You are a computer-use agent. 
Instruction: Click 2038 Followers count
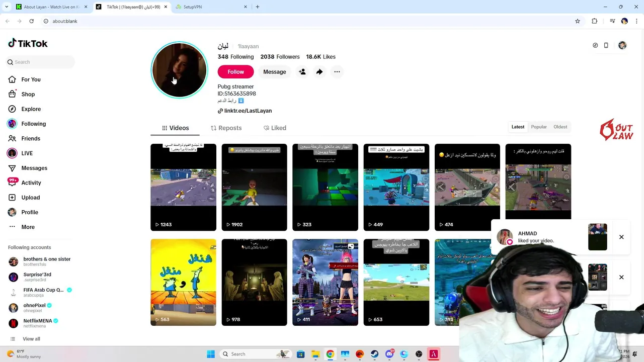[280, 57]
